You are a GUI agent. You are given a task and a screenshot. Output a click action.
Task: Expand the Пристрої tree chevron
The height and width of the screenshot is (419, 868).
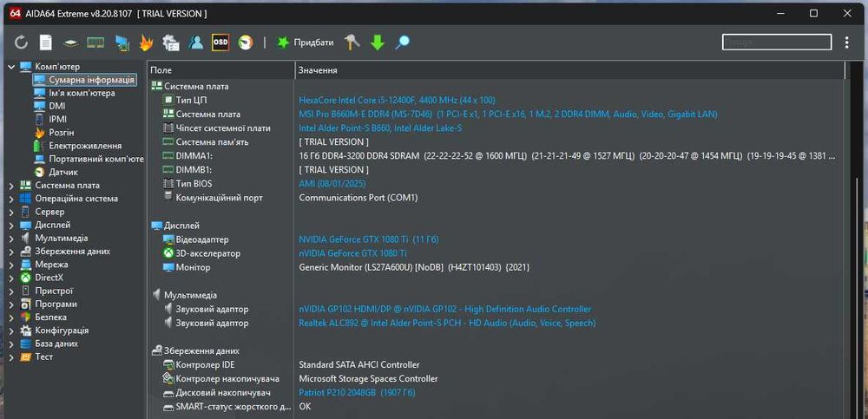(11, 291)
